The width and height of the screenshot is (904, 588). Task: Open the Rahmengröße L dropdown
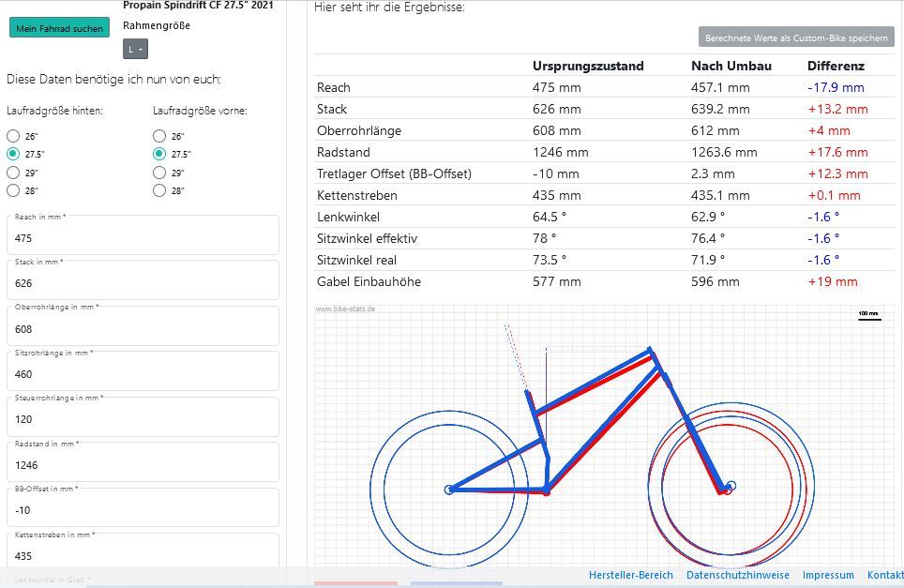coord(135,49)
